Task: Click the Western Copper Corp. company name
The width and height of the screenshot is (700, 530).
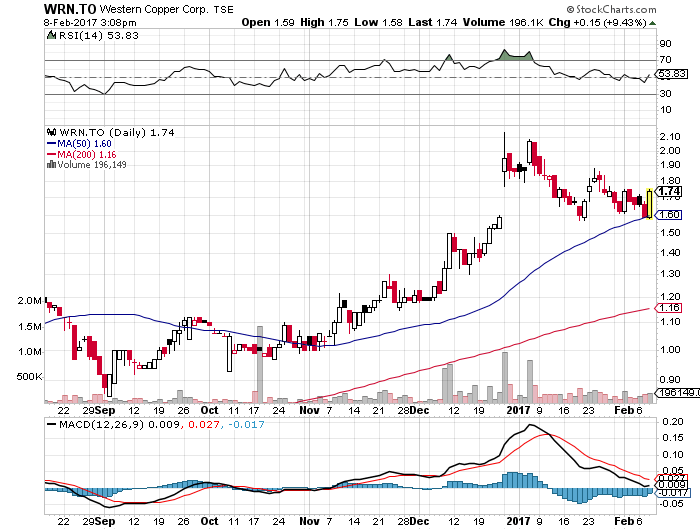Action: 154,9
